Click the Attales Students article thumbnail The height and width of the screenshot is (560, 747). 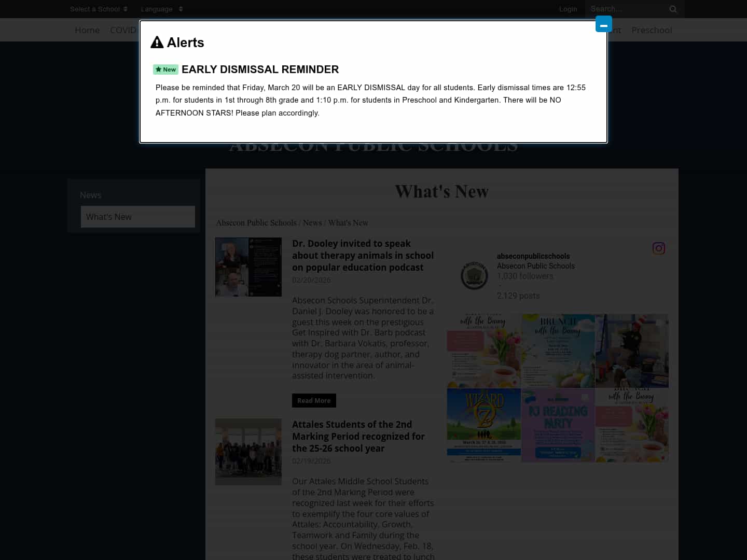coord(248,452)
